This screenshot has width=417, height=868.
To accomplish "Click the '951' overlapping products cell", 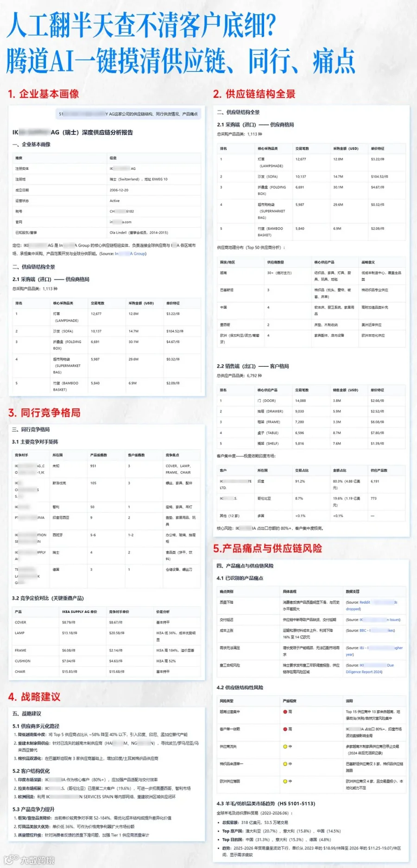I will tap(93, 466).
